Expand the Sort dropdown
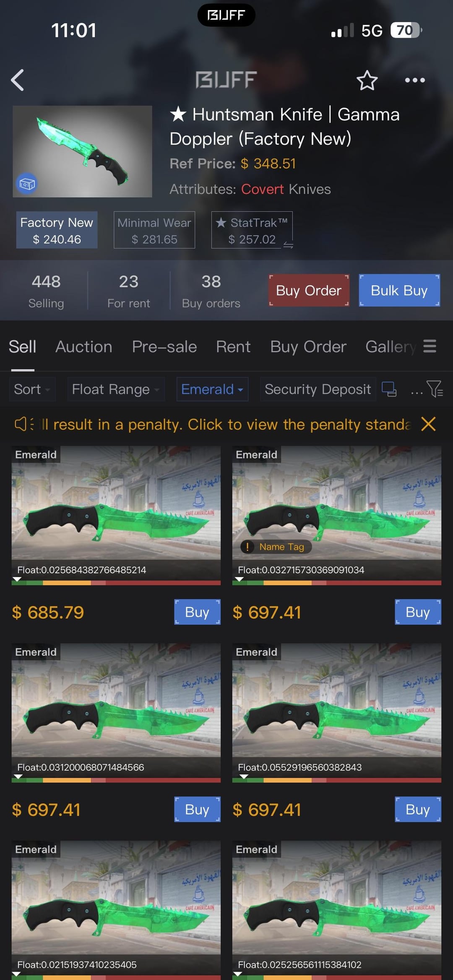Screen dimensions: 453x980 pyautogui.click(x=32, y=389)
